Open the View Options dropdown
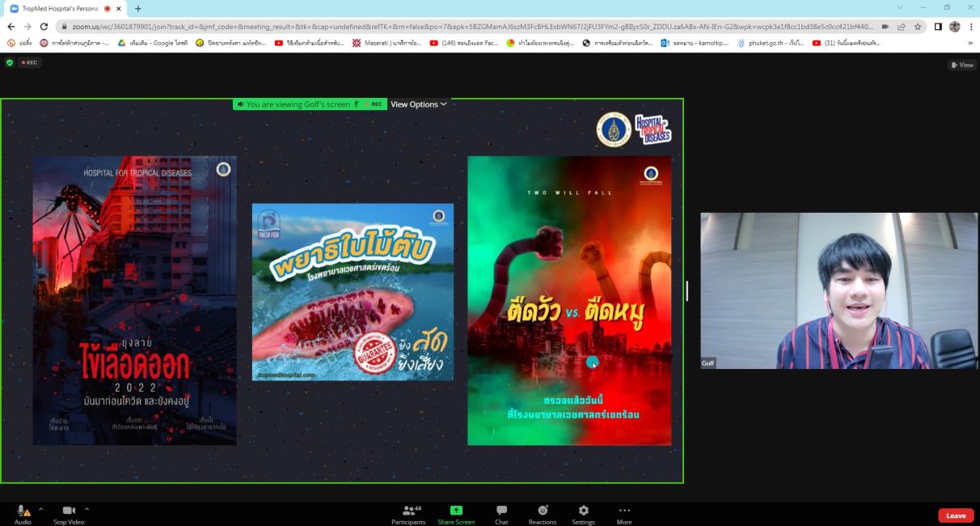The width and height of the screenshot is (980, 526). pyautogui.click(x=418, y=104)
